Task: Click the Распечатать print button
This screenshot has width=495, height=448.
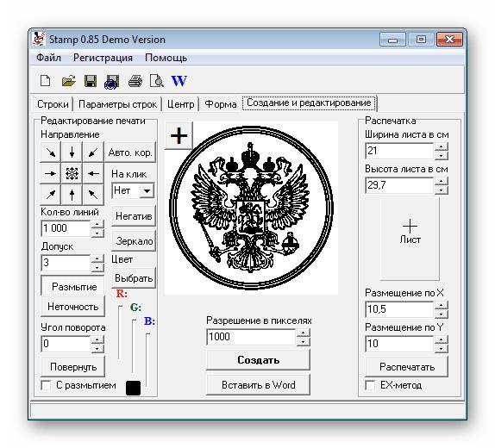Action: point(407,367)
